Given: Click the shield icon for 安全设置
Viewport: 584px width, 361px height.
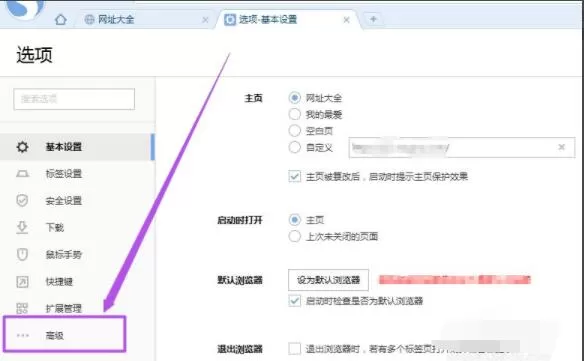Looking at the screenshot, I should pyautogui.click(x=22, y=200).
